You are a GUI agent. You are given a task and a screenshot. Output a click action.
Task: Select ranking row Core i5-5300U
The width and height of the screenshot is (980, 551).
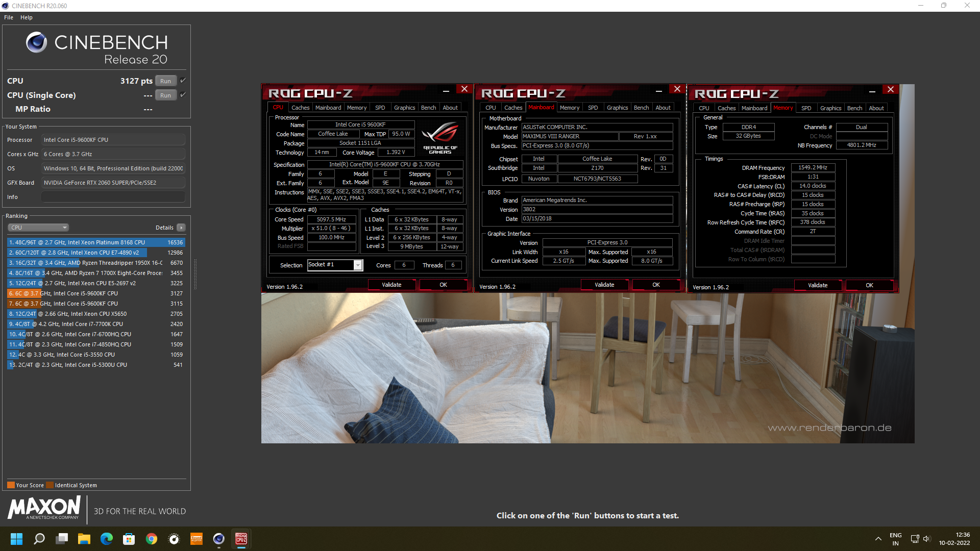tap(96, 365)
